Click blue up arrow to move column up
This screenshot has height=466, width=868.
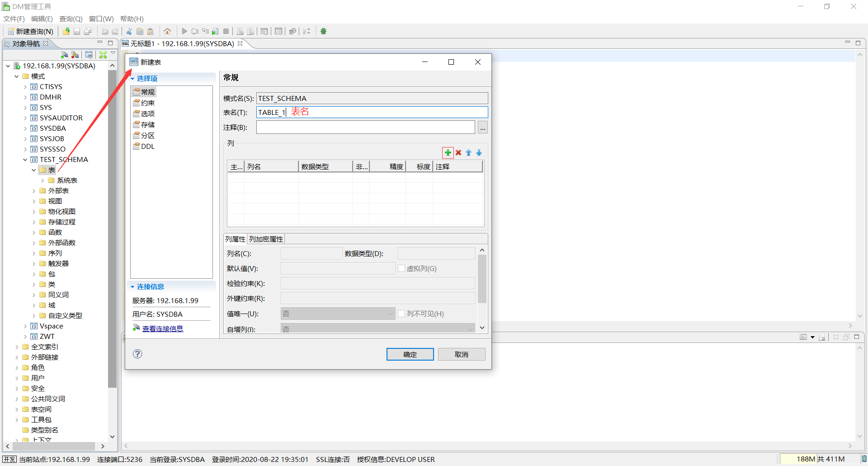pyautogui.click(x=469, y=152)
